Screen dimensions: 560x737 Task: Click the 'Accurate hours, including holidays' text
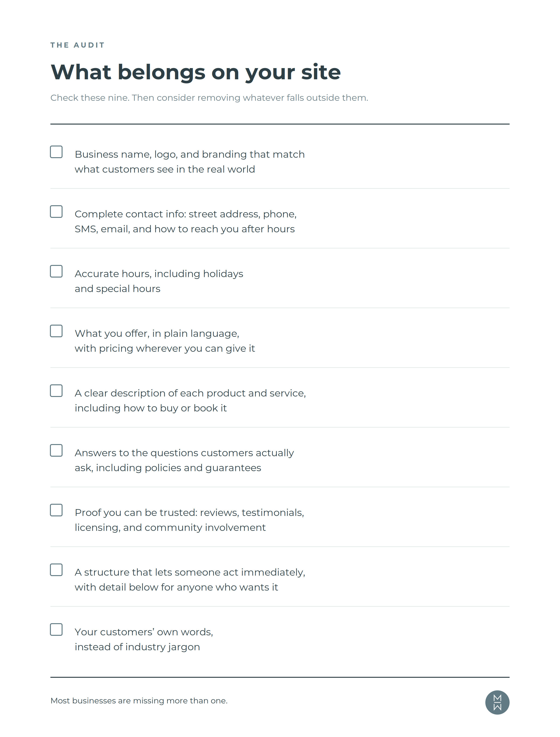159,274
